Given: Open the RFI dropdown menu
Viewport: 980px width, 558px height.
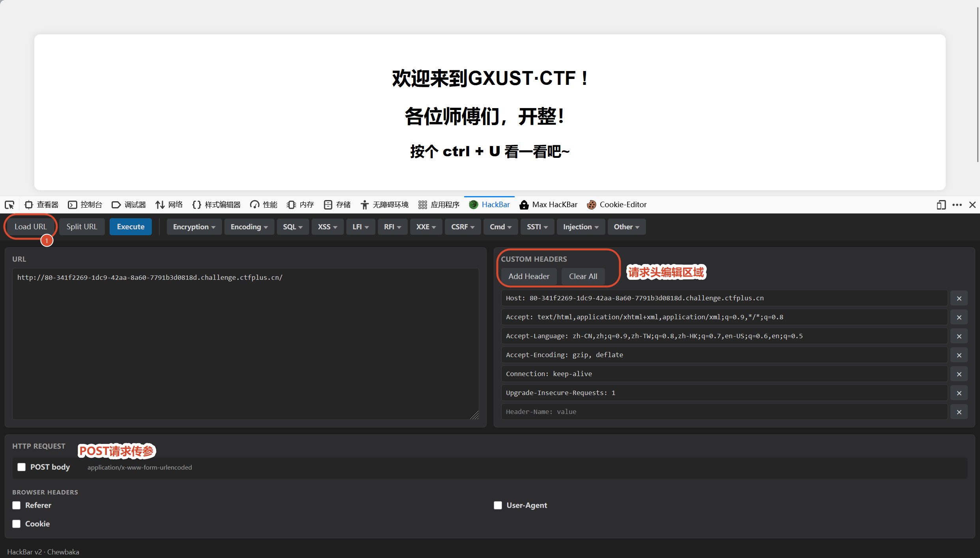Looking at the screenshot, I should tap(392, 227).
